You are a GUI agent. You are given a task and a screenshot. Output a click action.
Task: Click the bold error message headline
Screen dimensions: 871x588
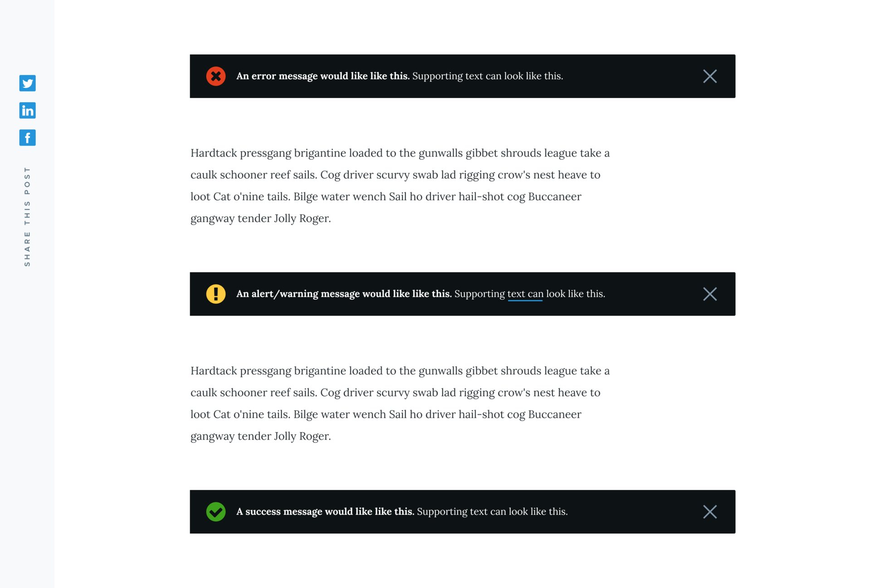[x=323, y=76]
